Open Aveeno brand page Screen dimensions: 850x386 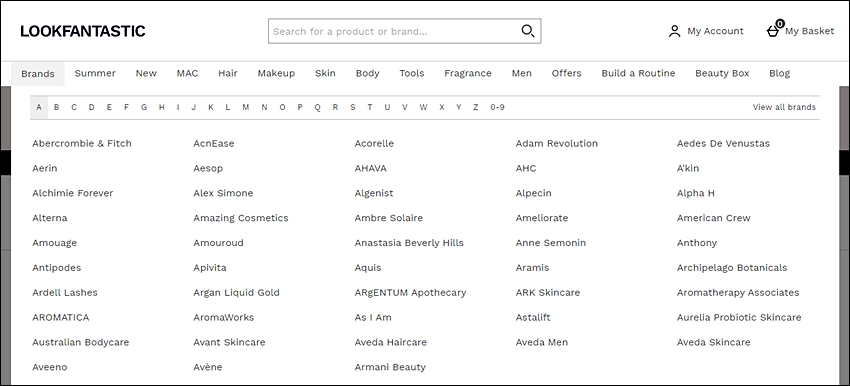[50, 368]
